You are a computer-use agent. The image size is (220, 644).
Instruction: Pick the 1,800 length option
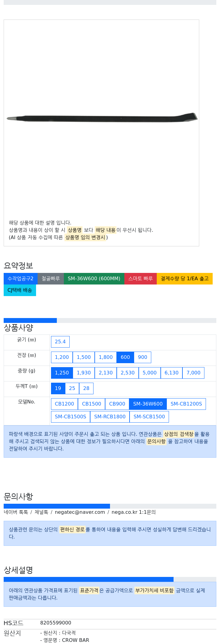106,357
